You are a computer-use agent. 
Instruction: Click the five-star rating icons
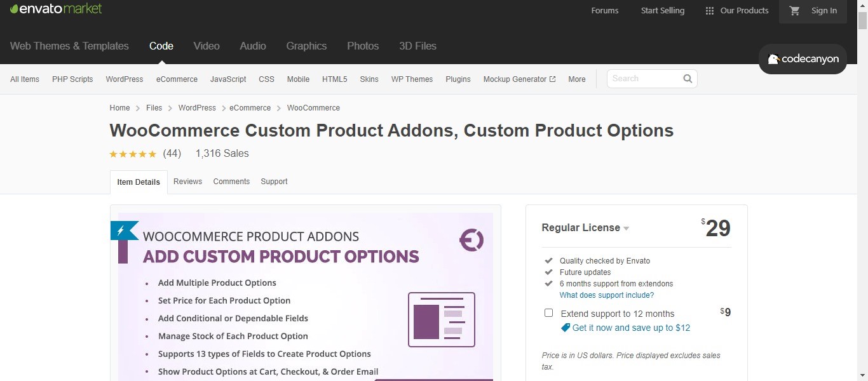[x=133, y=154]
